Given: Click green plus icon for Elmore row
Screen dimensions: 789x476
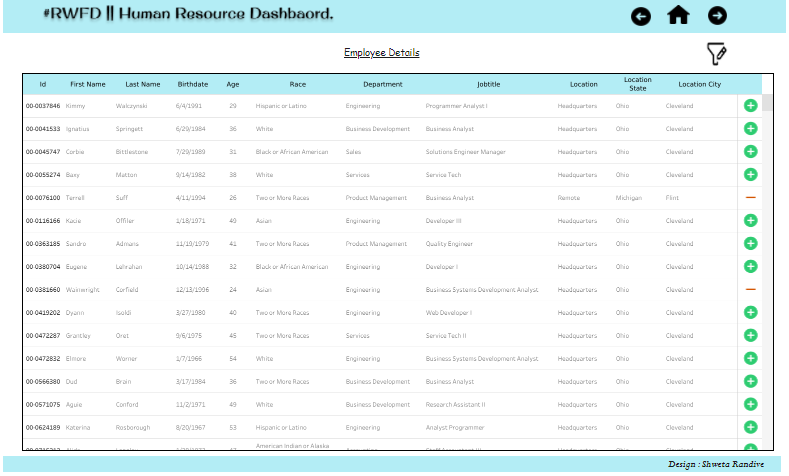Looking at the screenshot, I should (x=750, y=358).
